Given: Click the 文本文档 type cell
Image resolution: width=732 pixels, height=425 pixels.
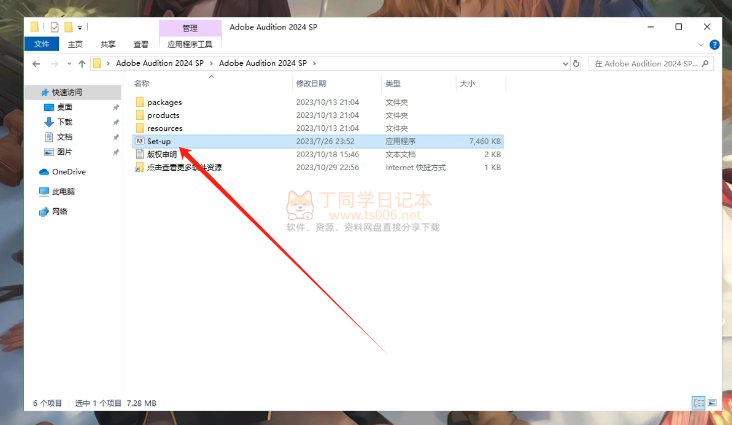Looking at the screenshot, I should [x=400, y=154].
